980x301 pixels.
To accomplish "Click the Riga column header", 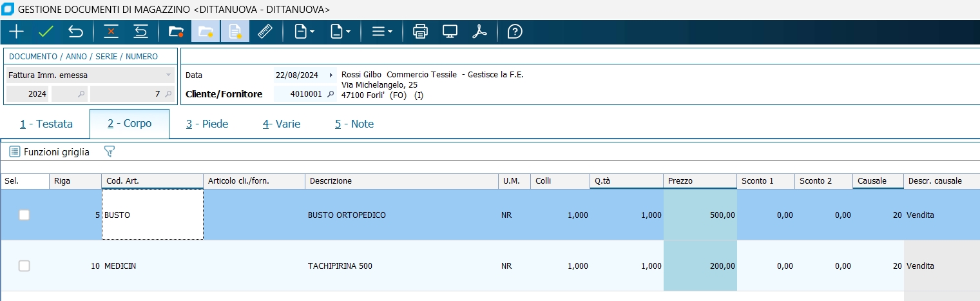I will tap(75, 181).
